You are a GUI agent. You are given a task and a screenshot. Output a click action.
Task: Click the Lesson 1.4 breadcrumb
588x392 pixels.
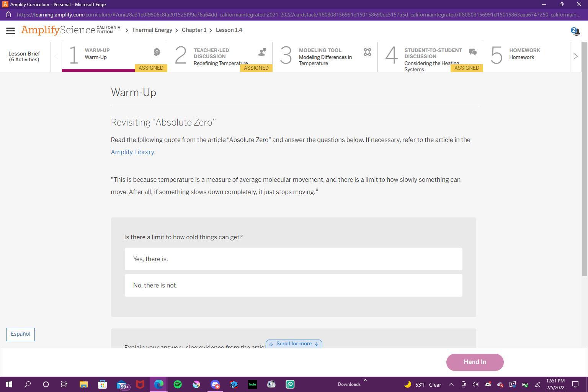[x=229, y=30]
